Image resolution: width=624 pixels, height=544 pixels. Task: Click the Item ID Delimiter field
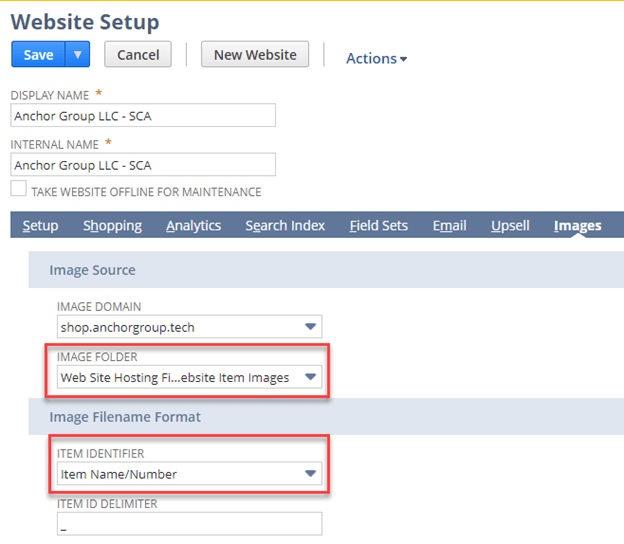189,524
